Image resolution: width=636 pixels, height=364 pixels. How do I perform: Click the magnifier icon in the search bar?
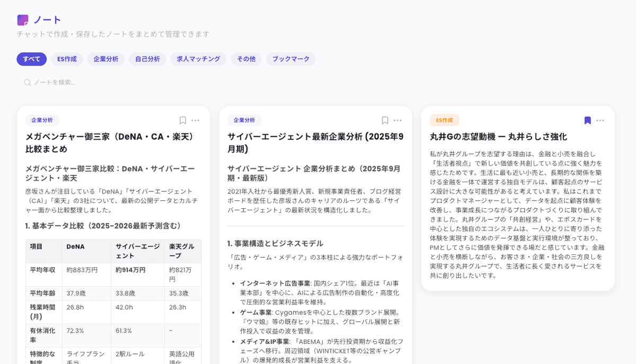[27, 82]
